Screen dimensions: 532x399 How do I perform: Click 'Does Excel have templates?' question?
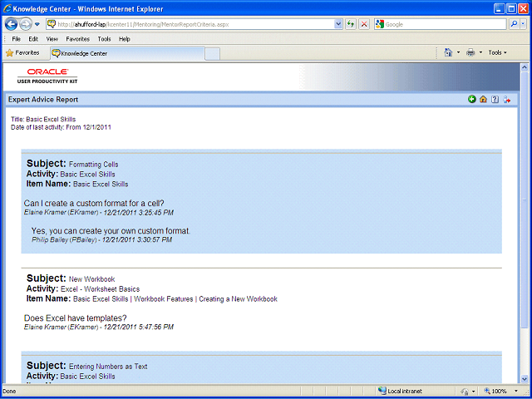click(76, 318)
